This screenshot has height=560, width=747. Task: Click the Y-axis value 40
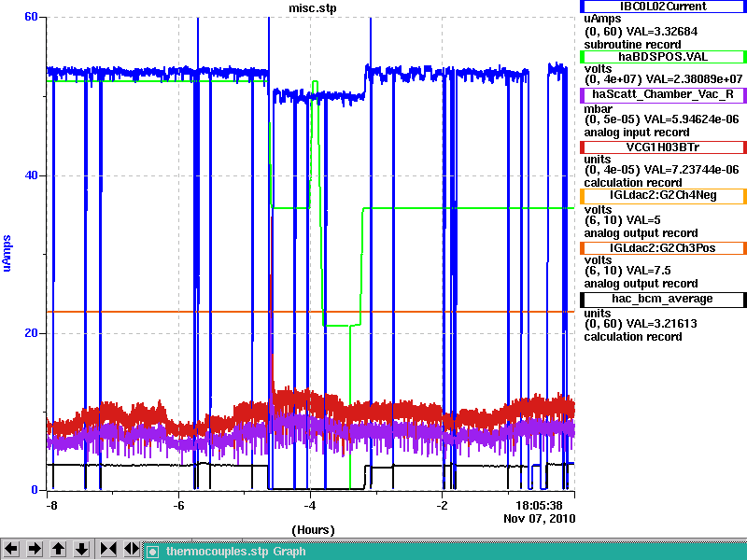point(31,175)
